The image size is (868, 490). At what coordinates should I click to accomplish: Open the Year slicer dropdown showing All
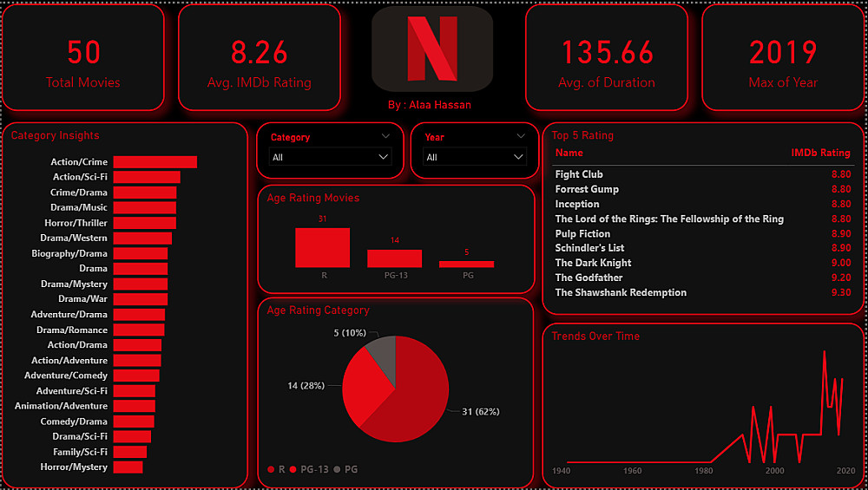pos(475,157)
